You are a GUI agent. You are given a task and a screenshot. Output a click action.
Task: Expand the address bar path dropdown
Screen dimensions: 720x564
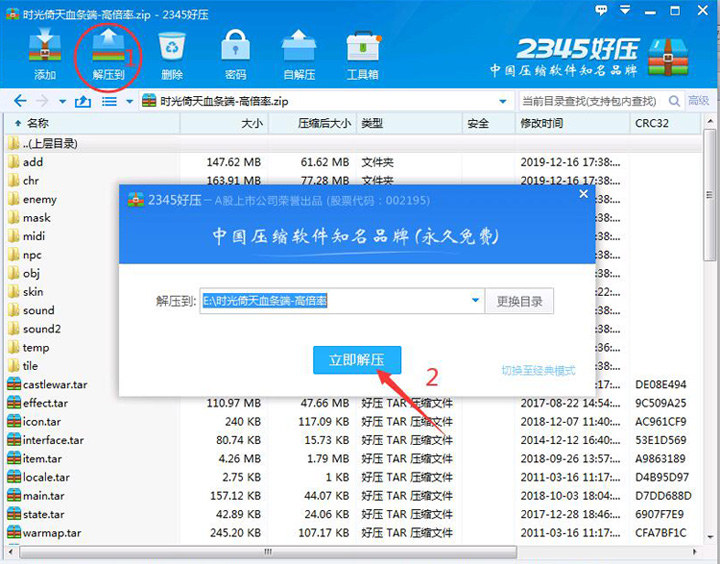[x=503, y=102]
